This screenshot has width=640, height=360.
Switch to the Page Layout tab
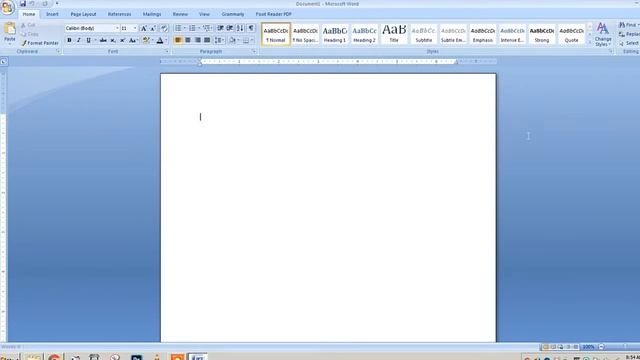83,14
